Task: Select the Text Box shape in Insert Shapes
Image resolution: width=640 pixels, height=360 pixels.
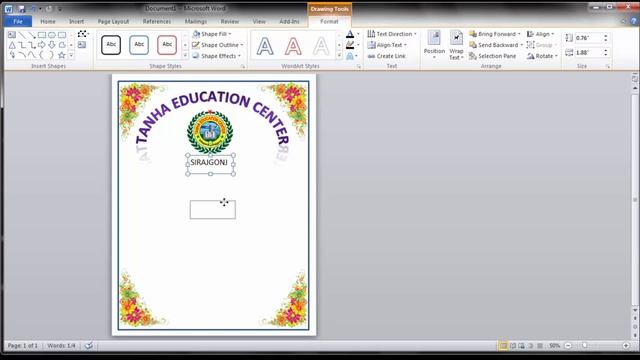Action: (x=12, y=35)
